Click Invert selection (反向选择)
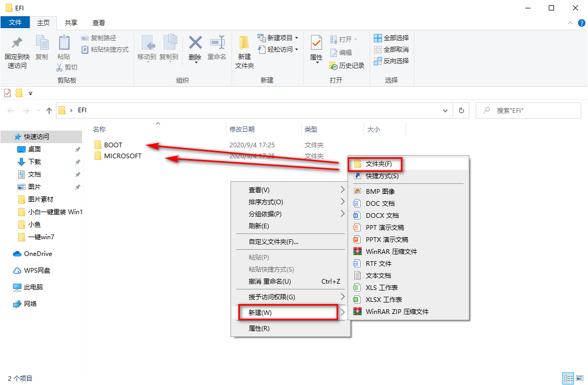 [x=391, y=61]
